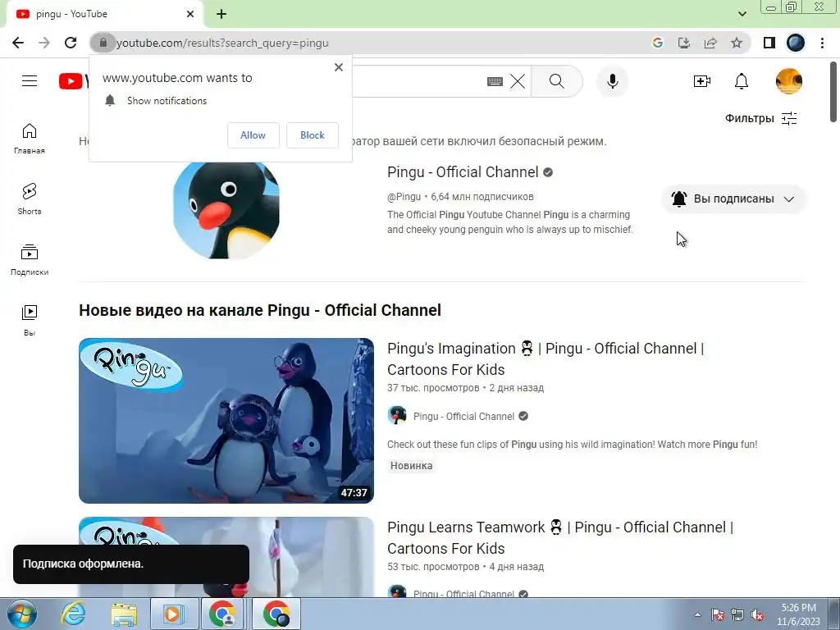Start voice search with the microphone icon
Viewport: 840px width, 630px height.
pyautogui.click(x=612, y=81)
